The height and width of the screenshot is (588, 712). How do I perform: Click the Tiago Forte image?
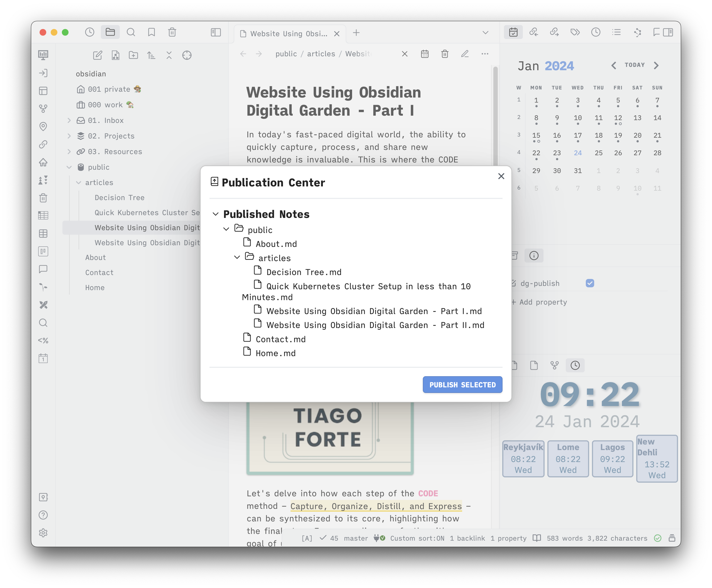click(x=330, y=438)
